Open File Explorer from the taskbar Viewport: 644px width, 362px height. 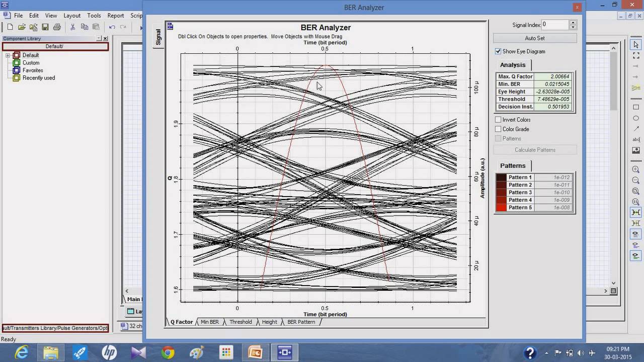[x=50, y=352]
